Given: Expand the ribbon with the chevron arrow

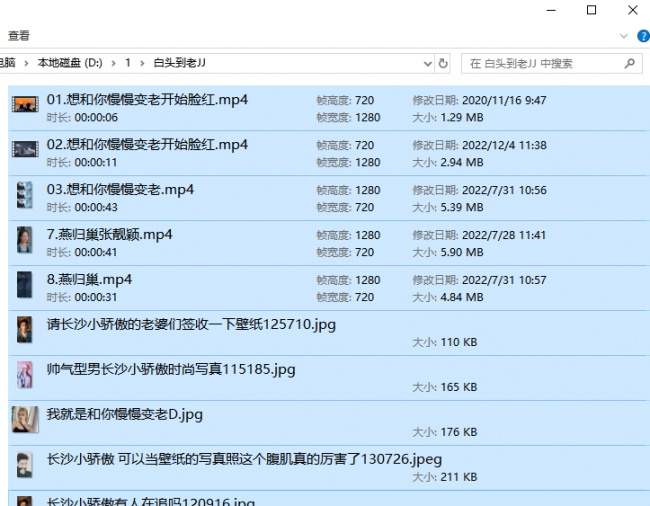Looking at the screenshot, I should [x=623, y=36].
